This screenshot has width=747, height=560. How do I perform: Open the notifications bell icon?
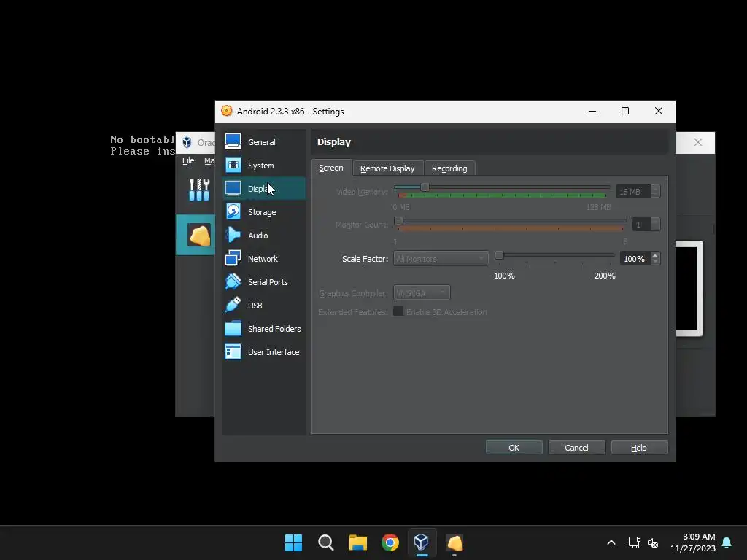coord(727,542)
